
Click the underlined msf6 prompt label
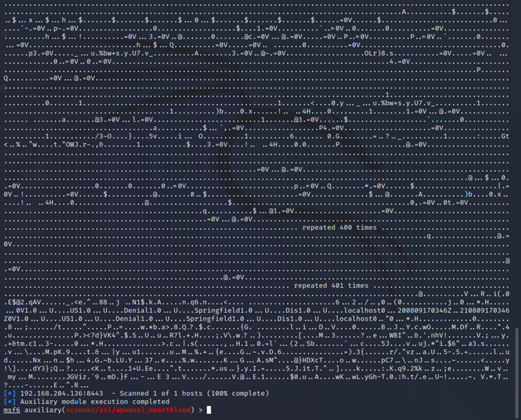pyautogui.click(x=11, y=410)
